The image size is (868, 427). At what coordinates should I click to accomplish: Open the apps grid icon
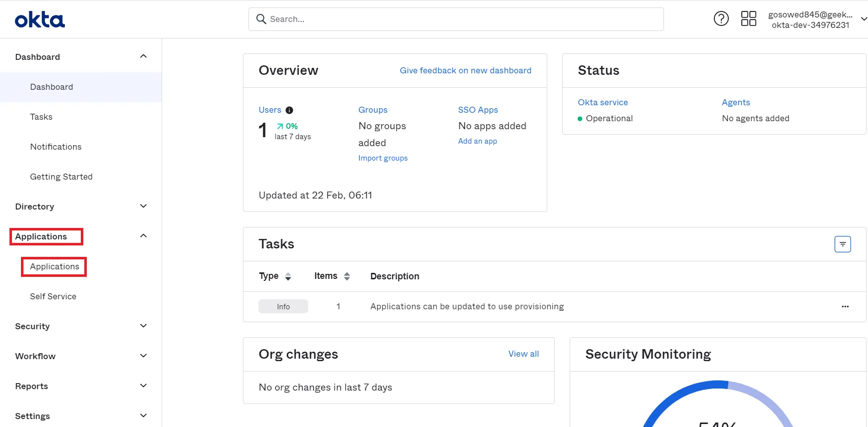pyautogui.click(x=748, y=19)
